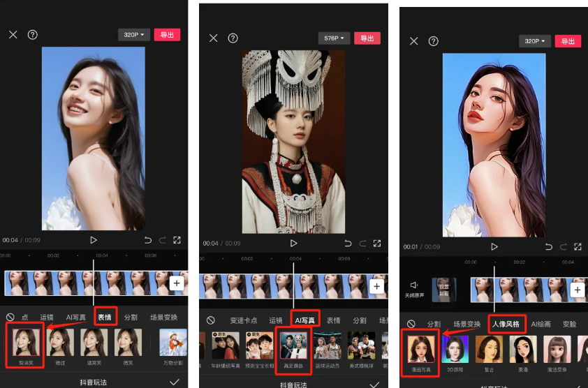
Task: Close the cartoon-portrait editor with X
Action: click(414, 41)
